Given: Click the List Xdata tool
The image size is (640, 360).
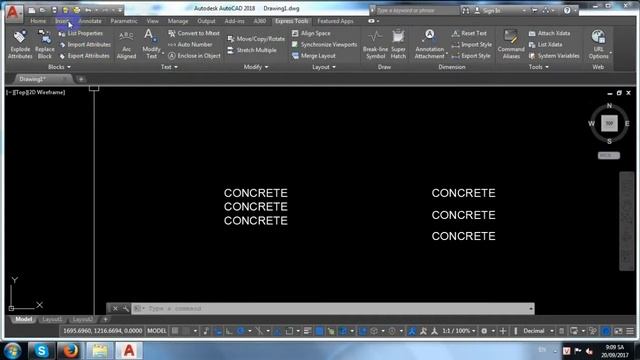Looking at the screenshot, I should pyautogui.click(x=545, y=44).
